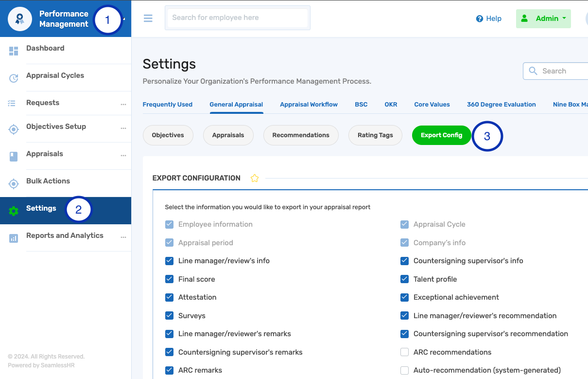588x379 pixels.
Task: Click the Appraisal Cycles clock icon
Action: [14, 78]
